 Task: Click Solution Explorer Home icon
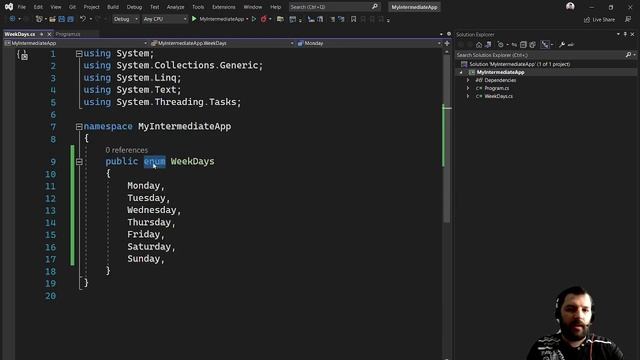479,44
